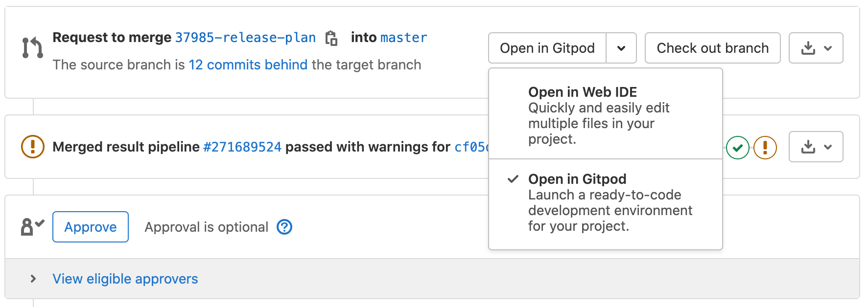This screenshot has height=307, width=868.
Task: Click the download artifacts icon in top row
Action: pos(809,48)
